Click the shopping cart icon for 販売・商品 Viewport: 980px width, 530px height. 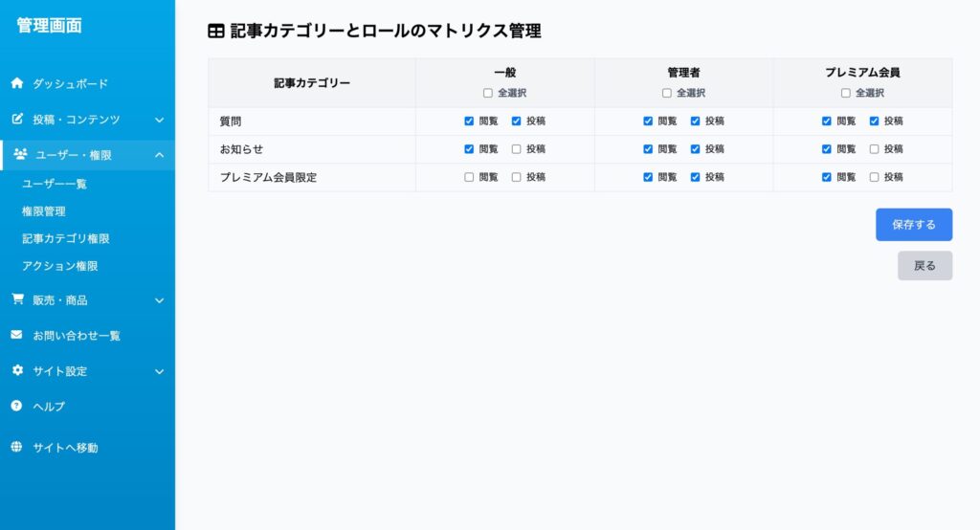point(17,299)
